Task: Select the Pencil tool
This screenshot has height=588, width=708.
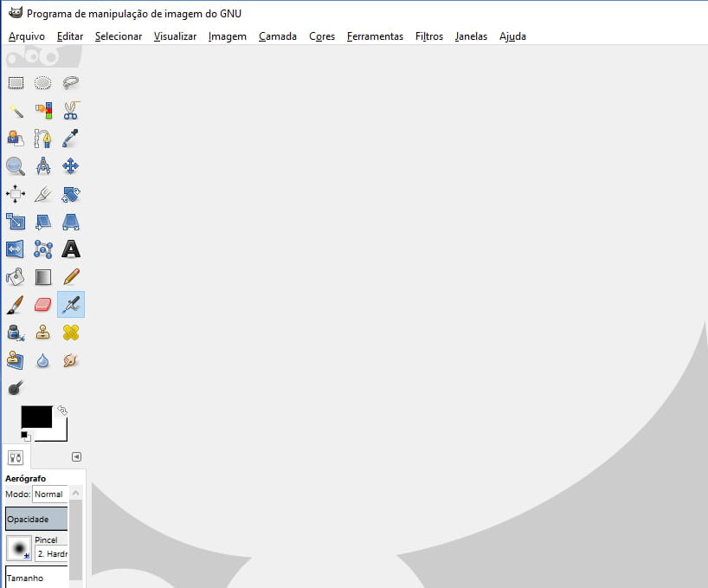Action: tap(71, 277)
